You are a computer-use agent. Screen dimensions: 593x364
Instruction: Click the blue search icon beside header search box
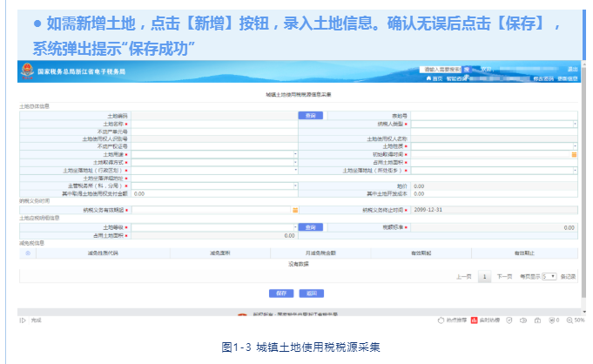pyautogui.click(x=467, y=70)
